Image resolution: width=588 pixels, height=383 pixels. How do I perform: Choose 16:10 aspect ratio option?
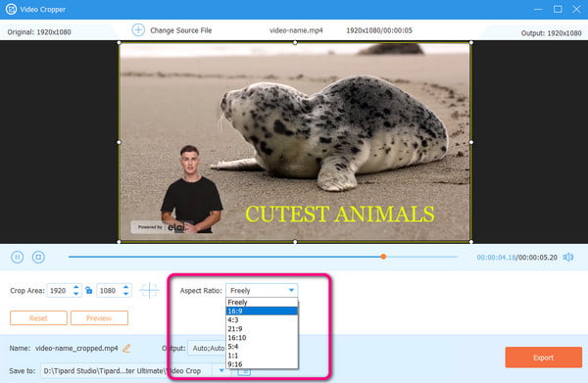[262, 338]
